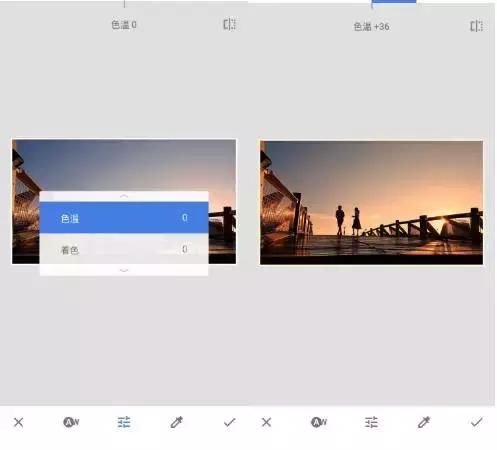Open adjustment sliders icon on left screen

[x=124, y=422]
